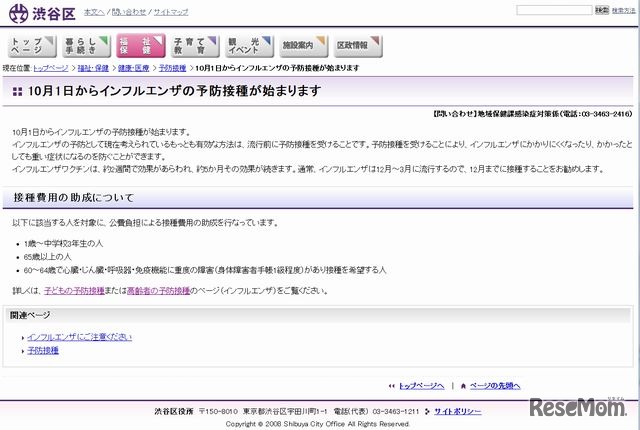The height and width of the screenshot is (430, 640).
Task: Click 福祉・保健 breadcrumb link
Action: (x=93, y=68)
